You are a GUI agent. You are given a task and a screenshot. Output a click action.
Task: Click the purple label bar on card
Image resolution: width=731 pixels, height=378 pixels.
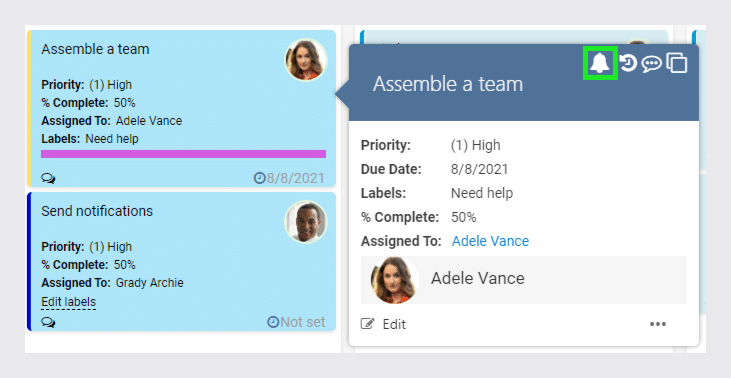pyautogui.click(x=183, y=154)
